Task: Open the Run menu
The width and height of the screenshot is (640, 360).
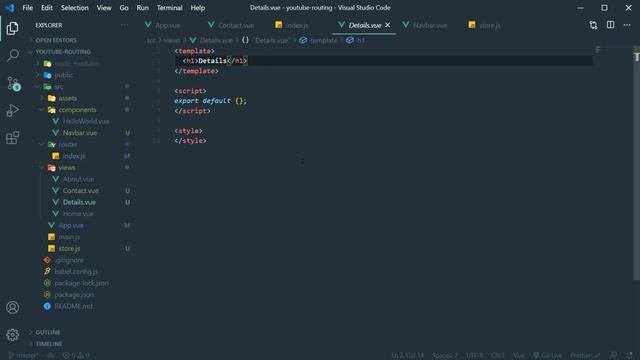Action: click(x=142, y=8)
